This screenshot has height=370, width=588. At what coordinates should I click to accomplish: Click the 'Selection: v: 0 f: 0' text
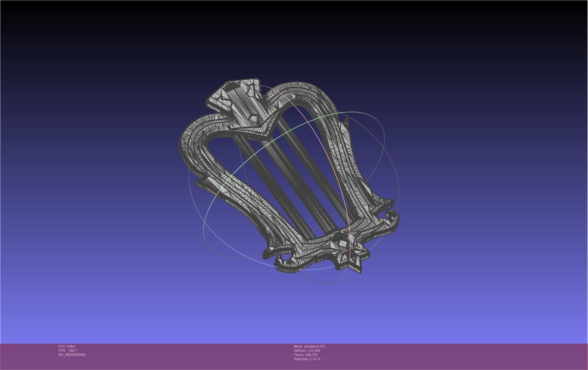[307, 359]
